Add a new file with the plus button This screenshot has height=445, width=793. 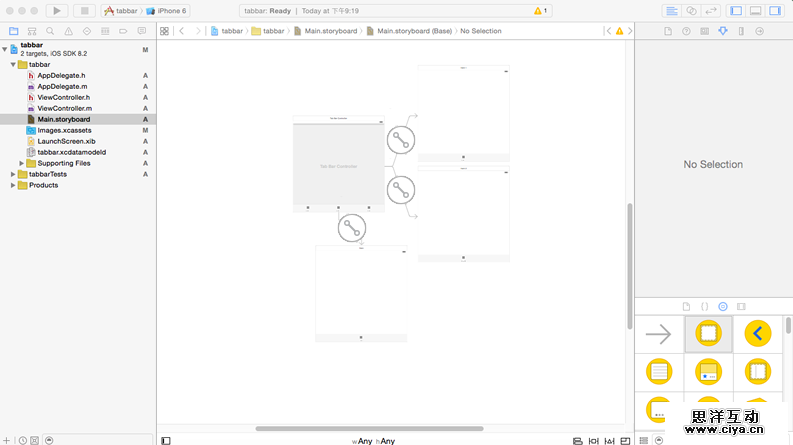[x=7, y=440]
